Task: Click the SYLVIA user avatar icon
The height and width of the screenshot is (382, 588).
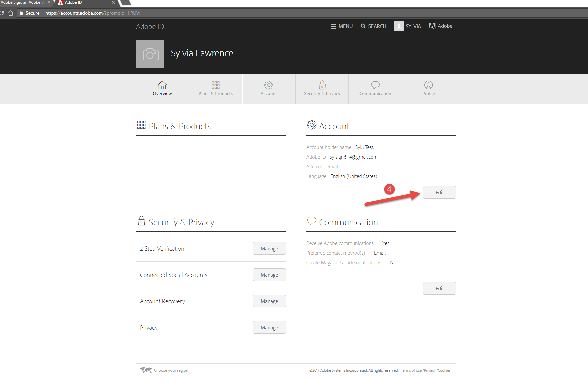Action: point(399,26)
